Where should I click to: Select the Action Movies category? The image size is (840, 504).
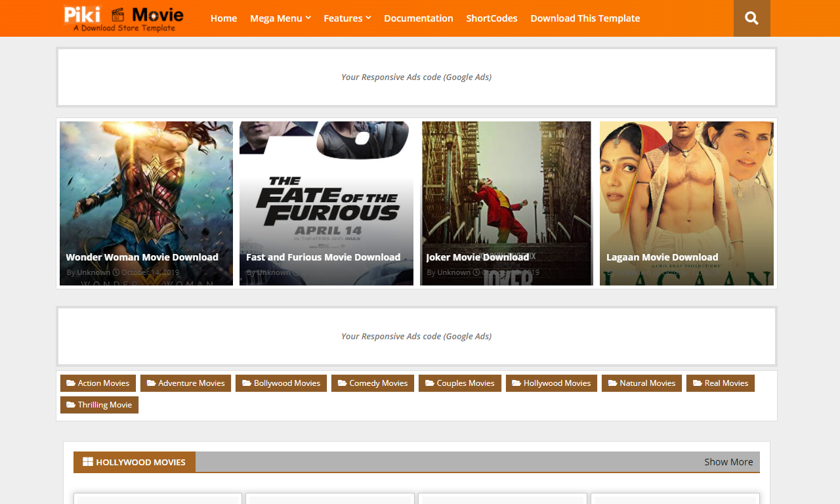98,383
